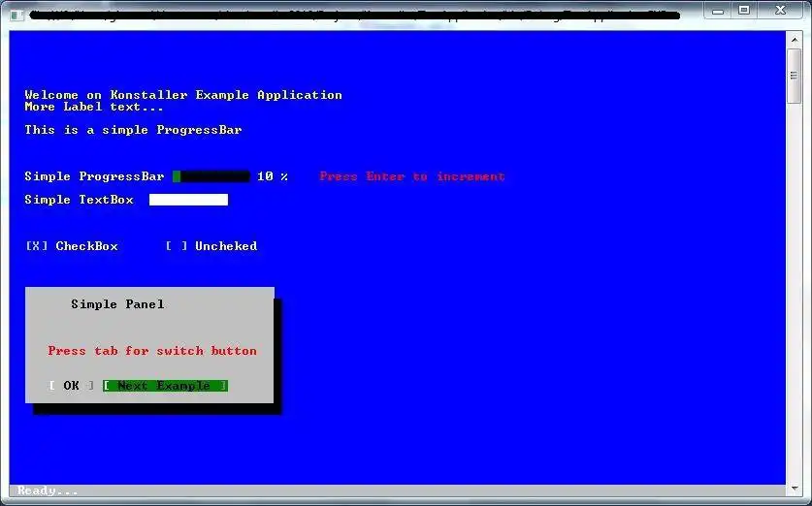
Task: Click 'This is a simple ProgressBar' text
Action: coord(133,129)
